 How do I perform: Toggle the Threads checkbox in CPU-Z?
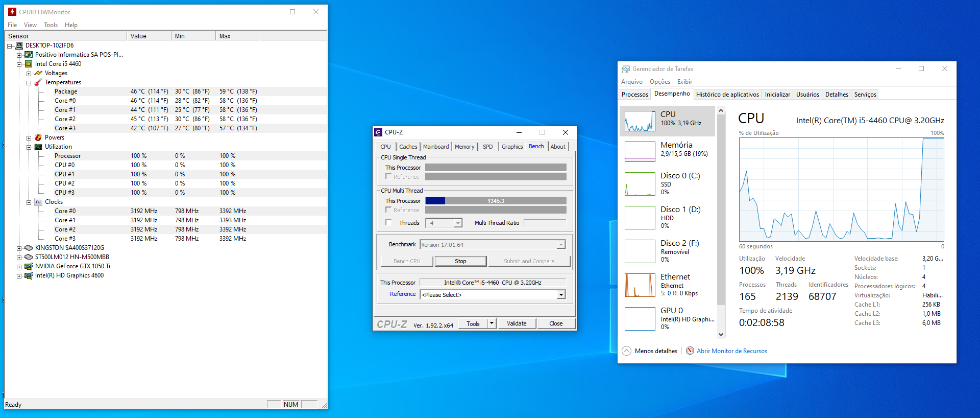(388, 222)
